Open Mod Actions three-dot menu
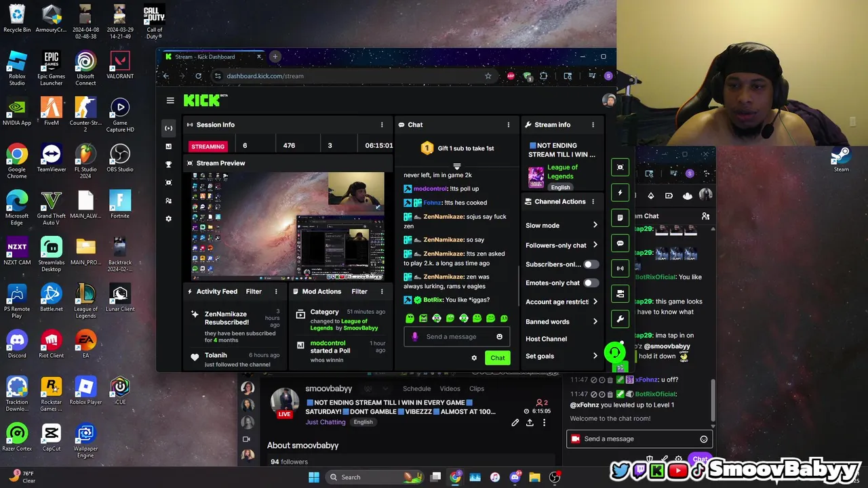The width and height of the screenshot is (868, 488). pyautogui.click(x=382, y=291)
